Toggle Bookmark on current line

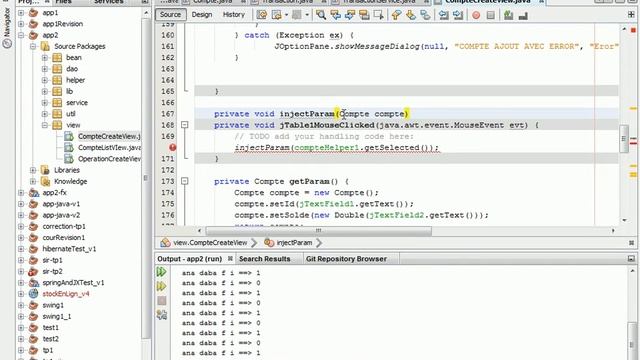pyautogui.click(x=425, y=16)
